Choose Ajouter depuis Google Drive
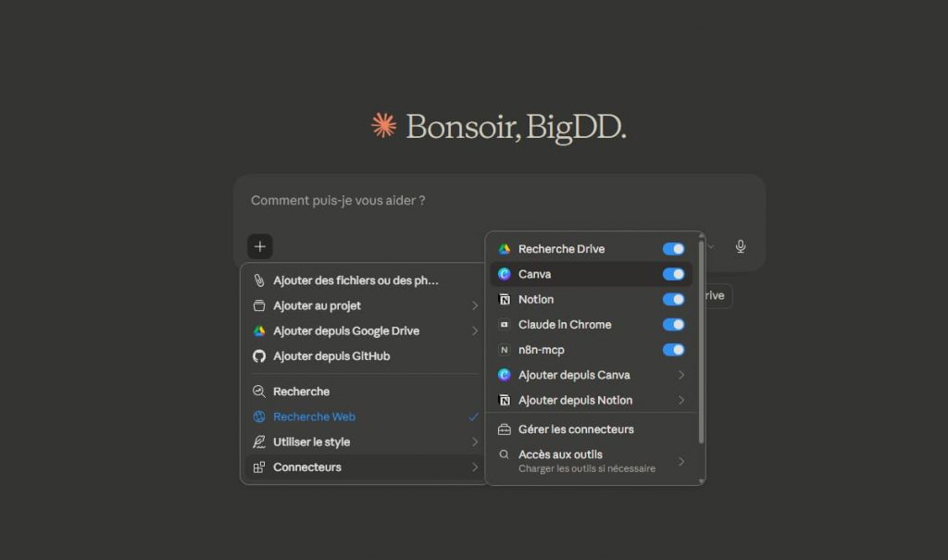The height and width of the screenshot is (560, 948). coord(346,331)
